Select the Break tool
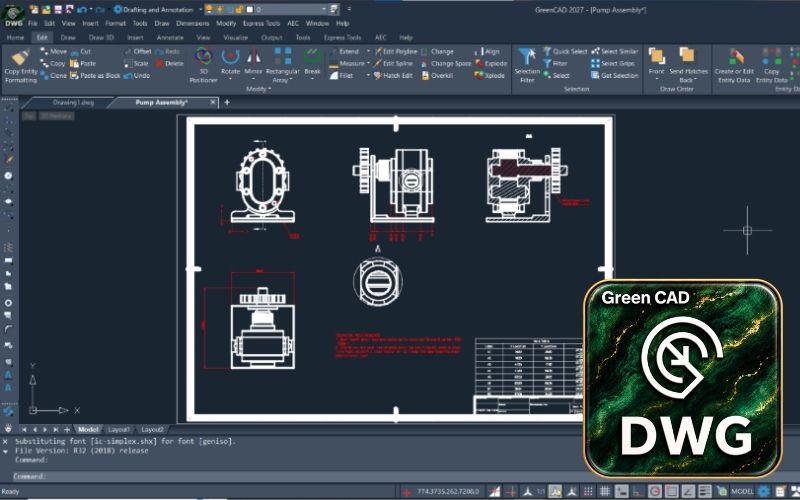800x500 pixels. point(312,62)
